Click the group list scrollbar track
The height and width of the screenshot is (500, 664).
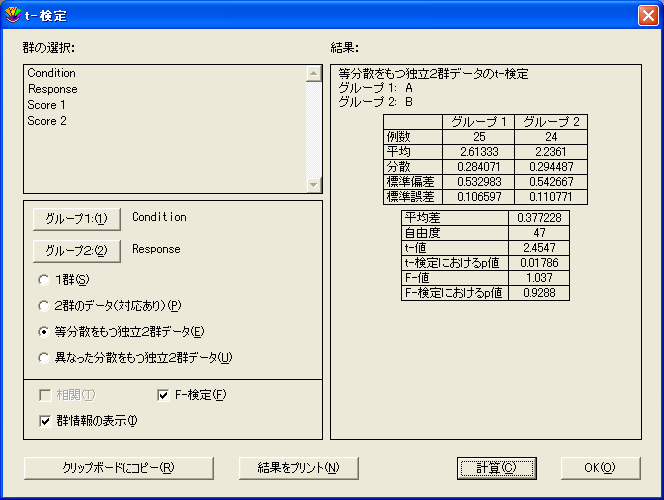[x=313, y=129]
